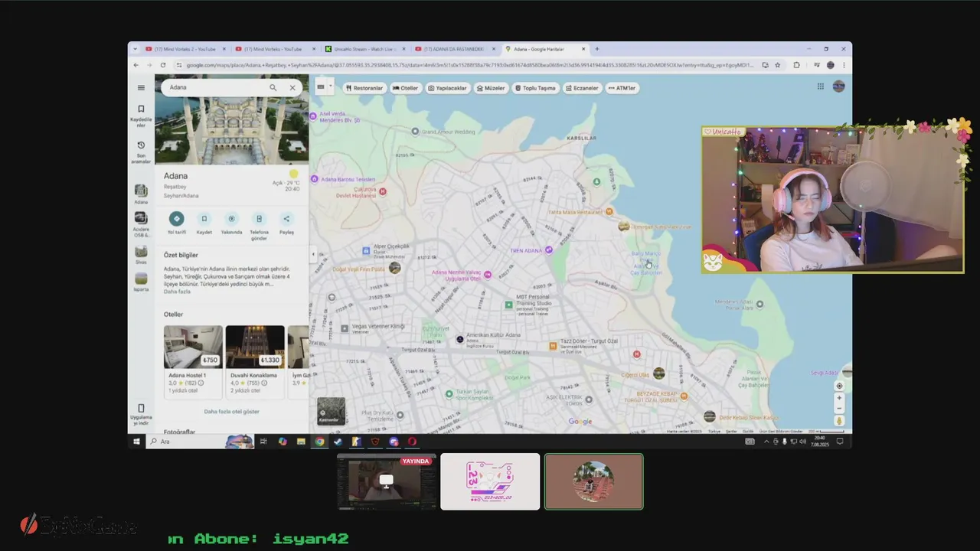Open the Chrome three-dot menu

(844, 65)
